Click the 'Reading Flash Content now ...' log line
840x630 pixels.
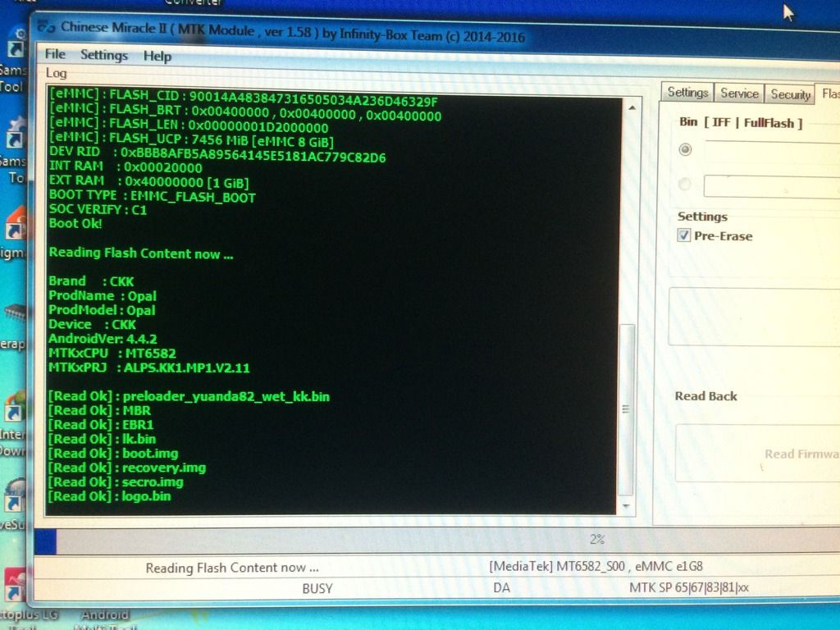pos(141,253)
